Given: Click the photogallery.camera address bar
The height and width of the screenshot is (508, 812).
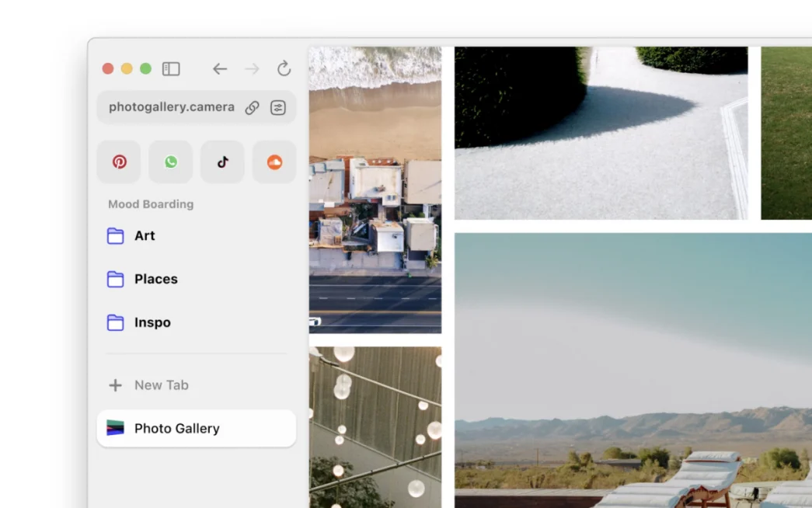Looking at the screenshot, I should point(172,107).
